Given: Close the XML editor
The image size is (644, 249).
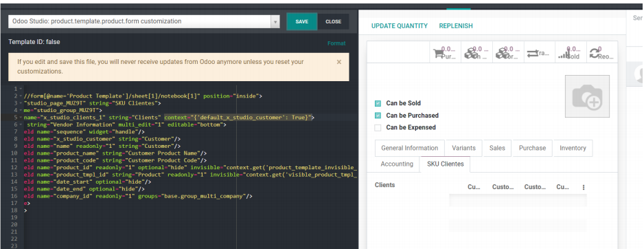Looking at the screenshot, I should click(333, 22).
